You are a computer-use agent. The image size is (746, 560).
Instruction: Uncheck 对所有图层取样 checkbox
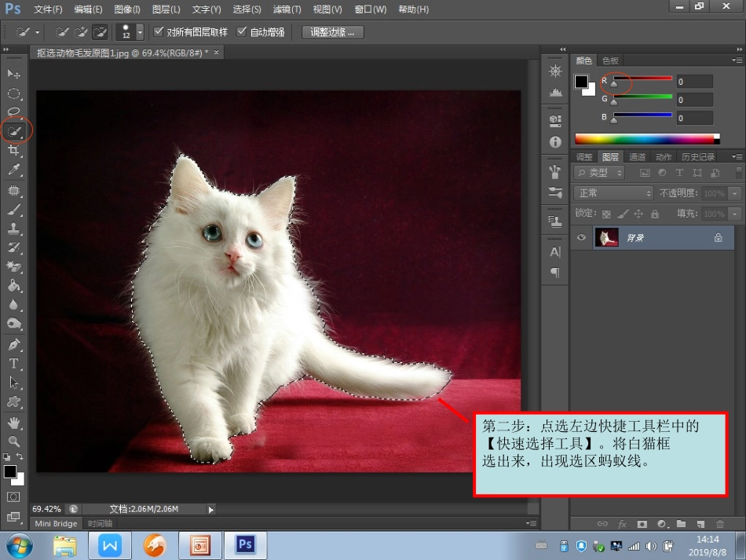[x=159, y=32]
